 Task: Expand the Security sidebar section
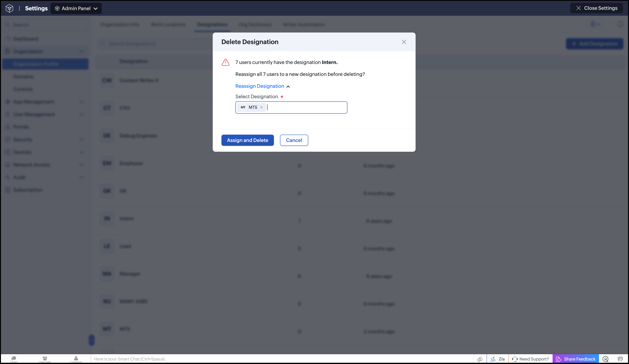point(45,140)
